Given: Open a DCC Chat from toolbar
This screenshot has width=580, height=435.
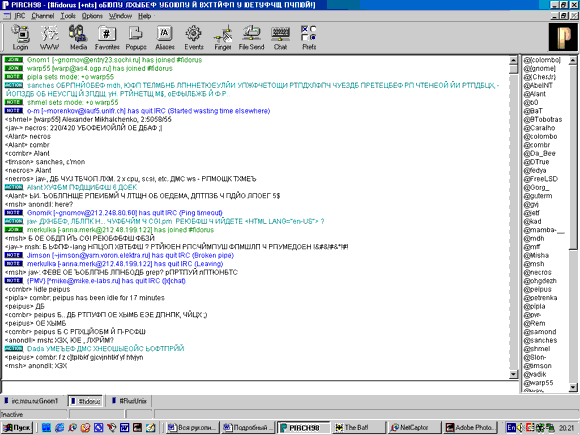Looking at the screenshot, I should (280, 37).
